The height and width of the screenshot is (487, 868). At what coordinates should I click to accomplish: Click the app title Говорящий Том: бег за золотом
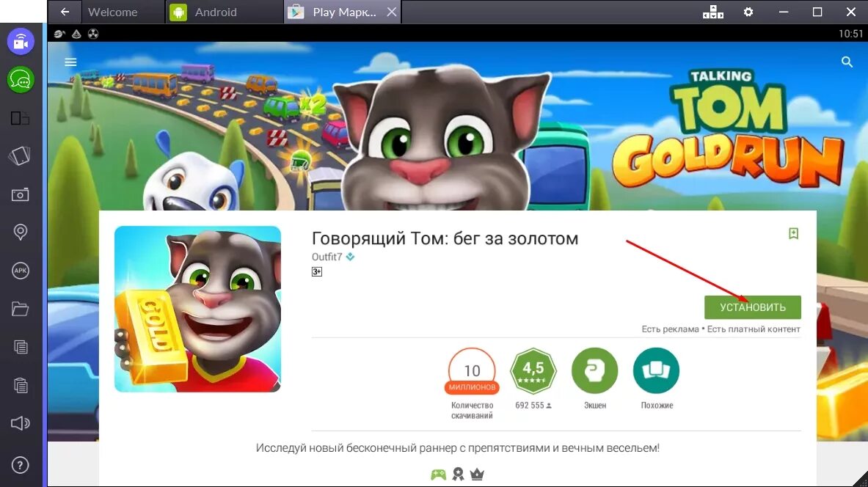pyautogui.click(x=445, y=238)
